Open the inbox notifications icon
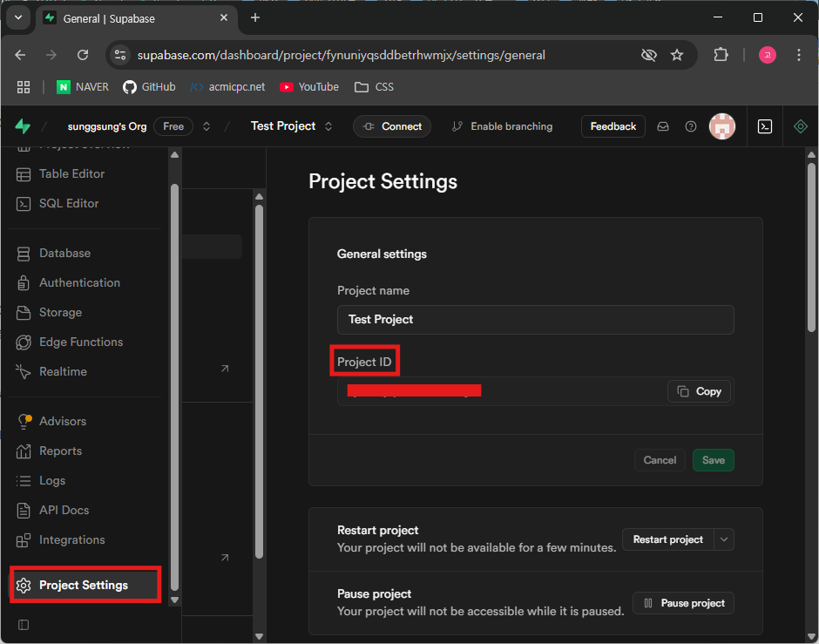Image resolution: width=819 pixels, height=644 pixels. pos(663,126)
